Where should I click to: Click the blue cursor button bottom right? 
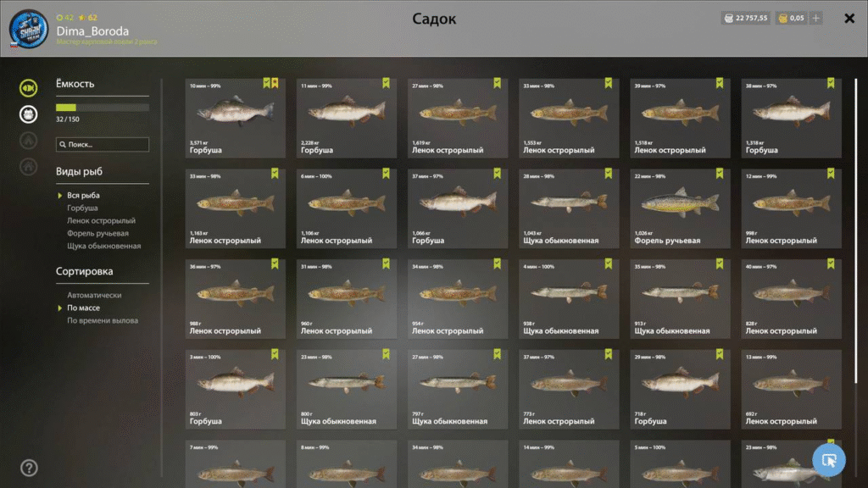pos(829,460)
